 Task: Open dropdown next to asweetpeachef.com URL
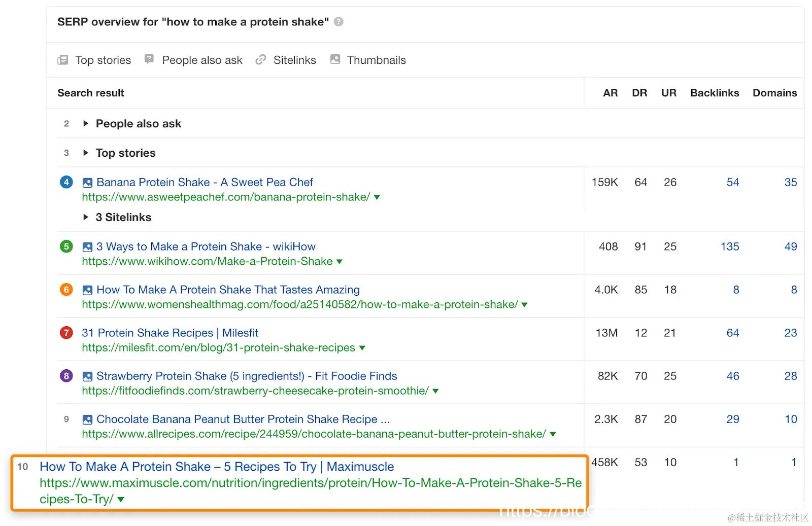[377, 197]
